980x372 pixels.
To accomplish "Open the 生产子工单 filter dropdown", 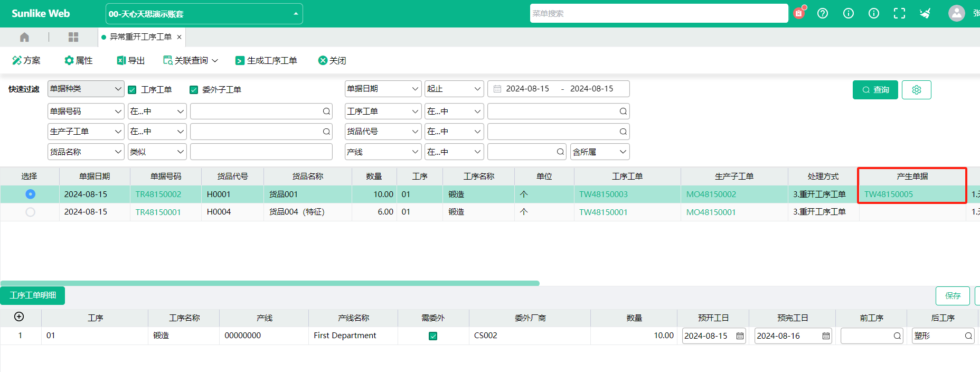I will [x=86, y=132].
